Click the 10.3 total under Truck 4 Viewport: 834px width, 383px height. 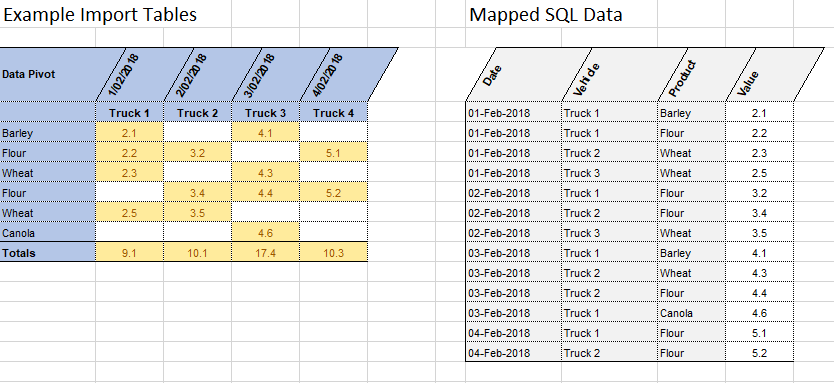[x=333, y=253]
